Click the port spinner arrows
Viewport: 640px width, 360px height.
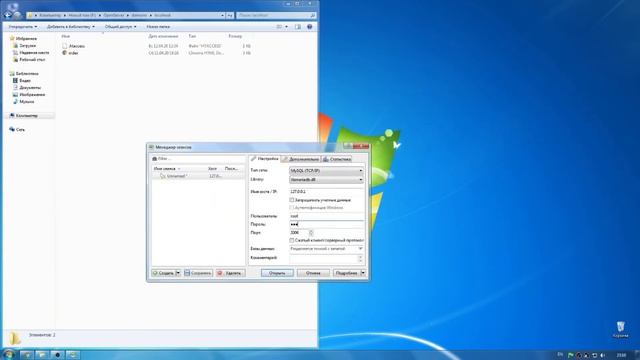pyautogui.click(x=311, y=233)
